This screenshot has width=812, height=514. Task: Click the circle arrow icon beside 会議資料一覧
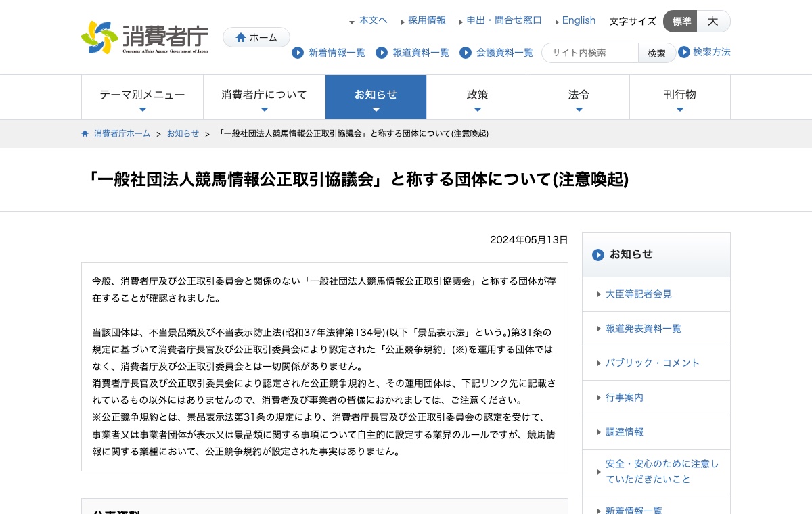point(466,53)
